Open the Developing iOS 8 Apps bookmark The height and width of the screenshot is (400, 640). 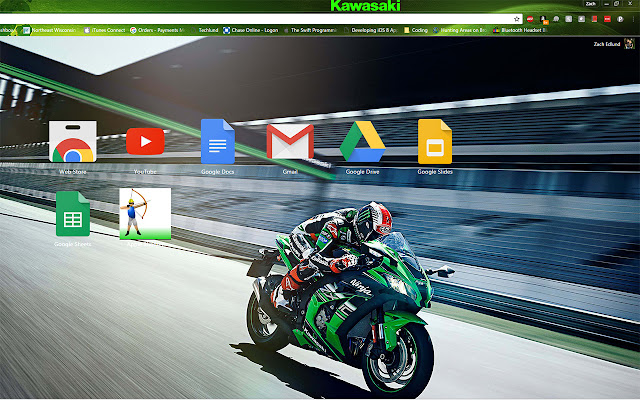pos(370,30)
